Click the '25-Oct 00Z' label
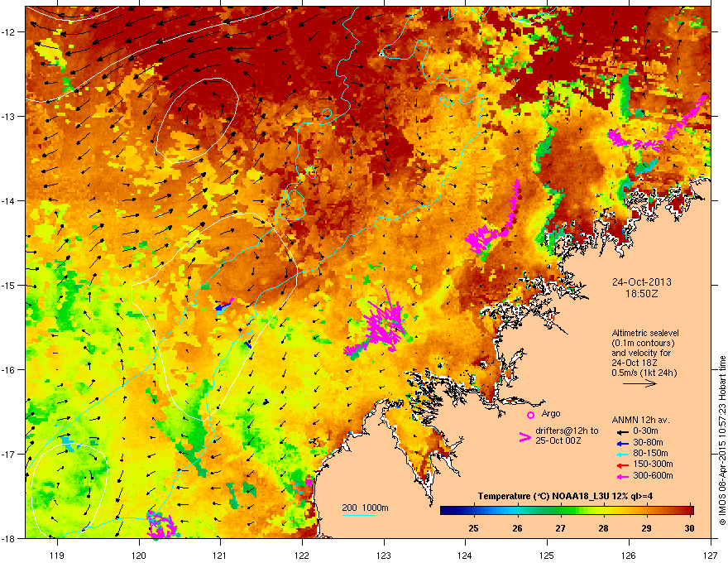728x563 pixels. click(558, 440)
